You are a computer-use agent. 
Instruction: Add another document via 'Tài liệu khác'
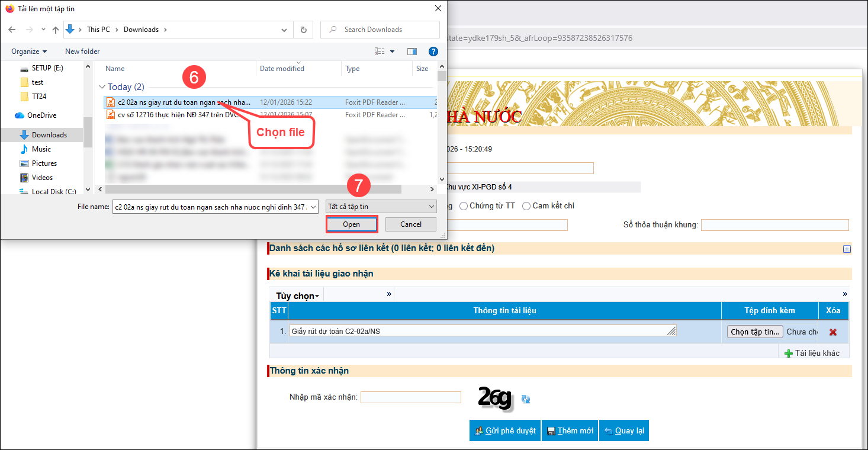pyautogui.click(x=812, y=353)
